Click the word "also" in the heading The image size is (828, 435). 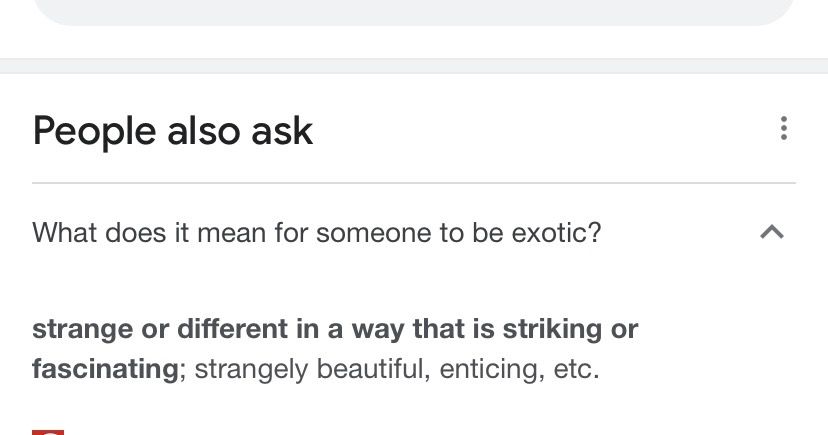pos(204,131)
